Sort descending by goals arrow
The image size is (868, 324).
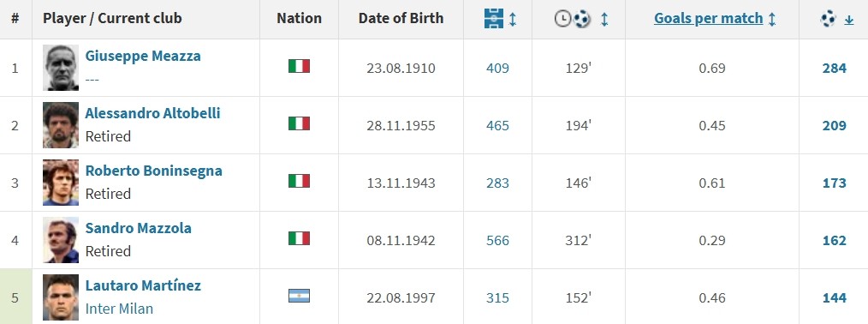coord(848,20)
